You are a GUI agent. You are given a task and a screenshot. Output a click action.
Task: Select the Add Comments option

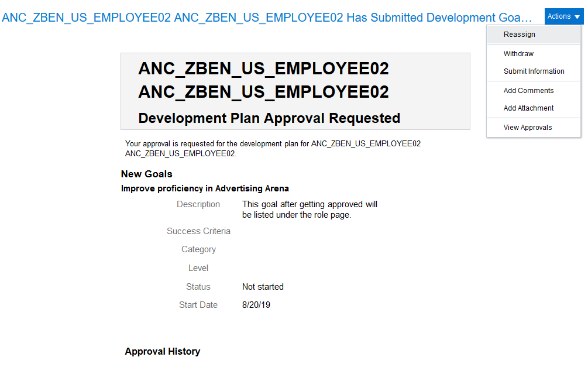528,91
